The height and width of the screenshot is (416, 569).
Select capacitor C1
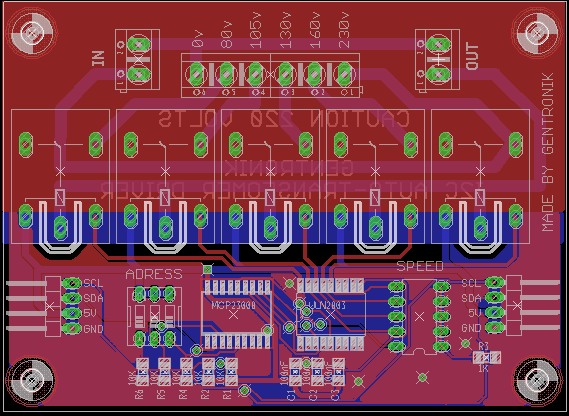point(295,372)
